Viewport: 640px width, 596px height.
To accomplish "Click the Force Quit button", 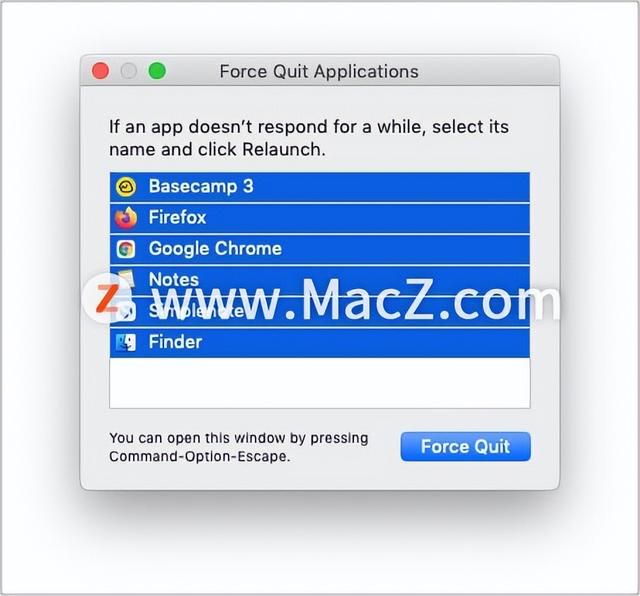I will click(x=466, y=447).
